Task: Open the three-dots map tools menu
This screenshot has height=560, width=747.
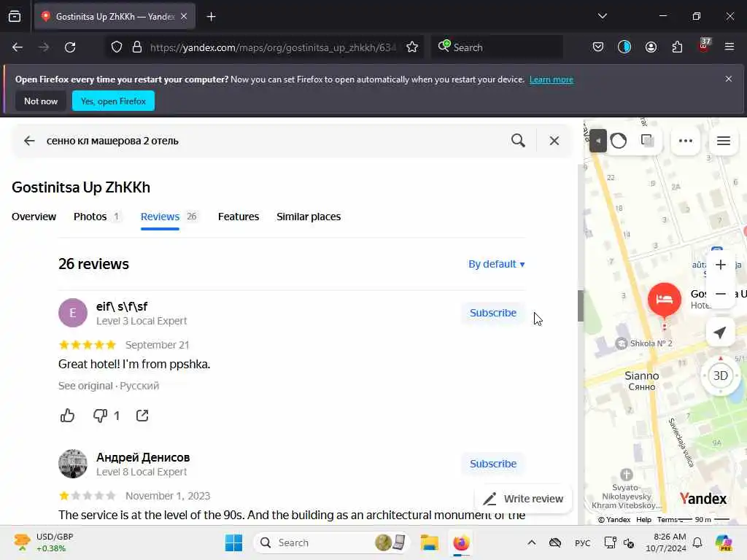Action: click(x=685, y=141)
